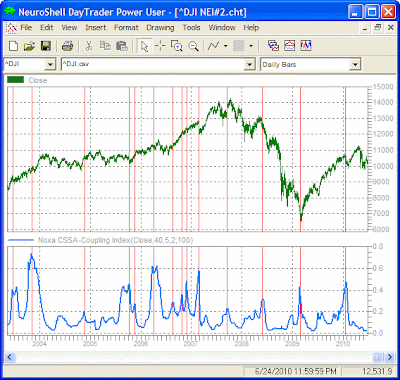The image size is (400, 380).
Task: Click the Copy icon
Action: pos(105,46)
